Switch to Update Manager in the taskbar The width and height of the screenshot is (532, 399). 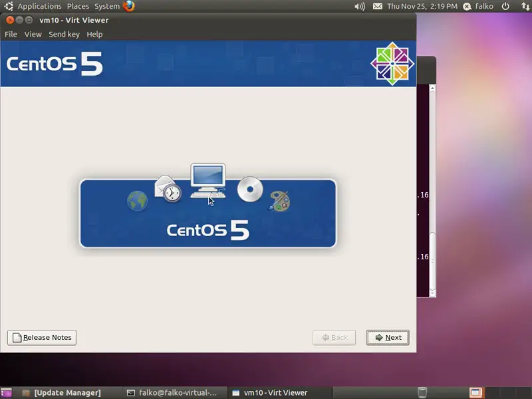tap(62, 392)
